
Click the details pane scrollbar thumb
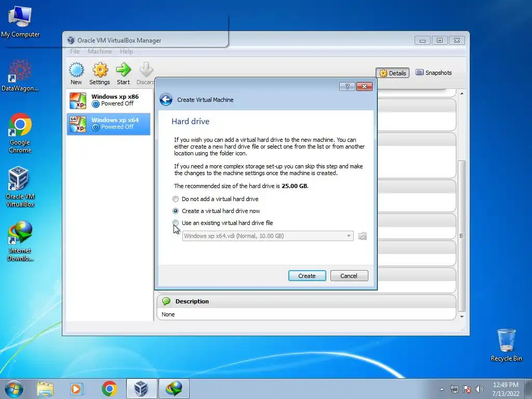click(462, 236)
